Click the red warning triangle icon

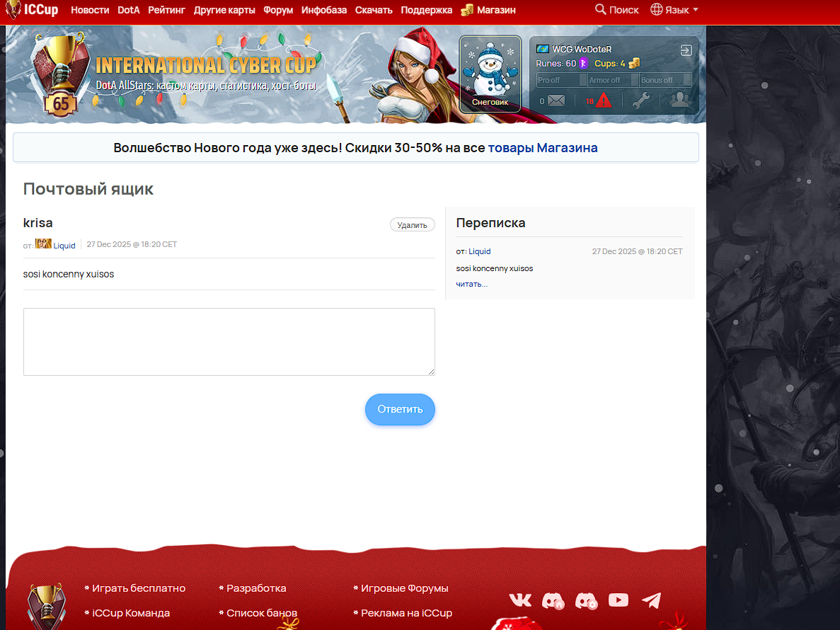(x=603, y=101)
